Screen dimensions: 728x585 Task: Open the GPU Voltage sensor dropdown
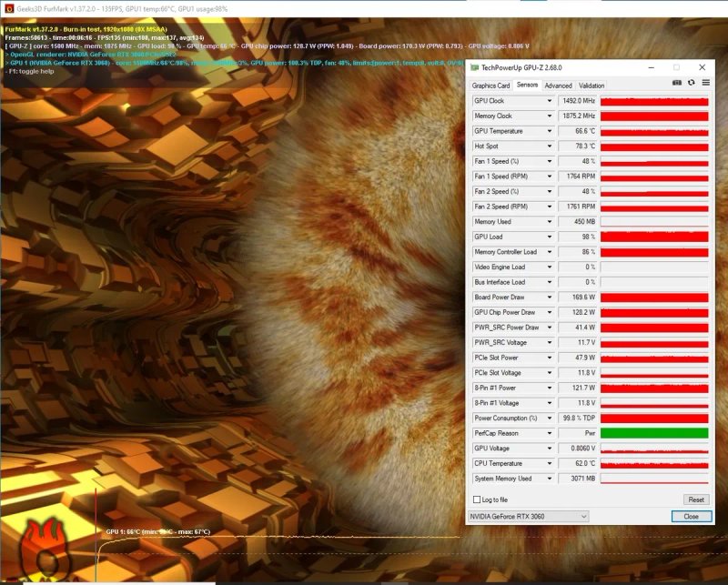pyautogui.click(x=550, y=449)
